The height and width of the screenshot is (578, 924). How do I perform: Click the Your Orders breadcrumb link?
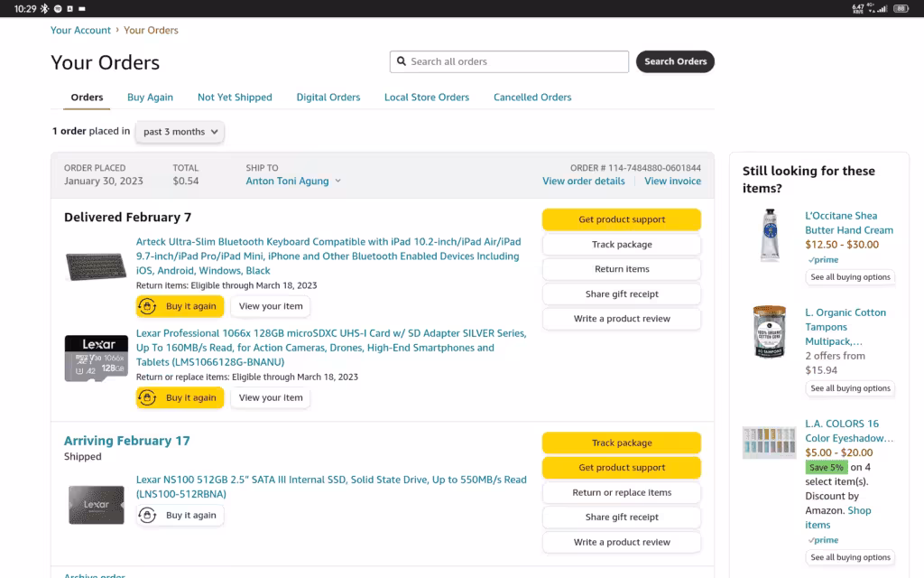[x=151, y=30]
